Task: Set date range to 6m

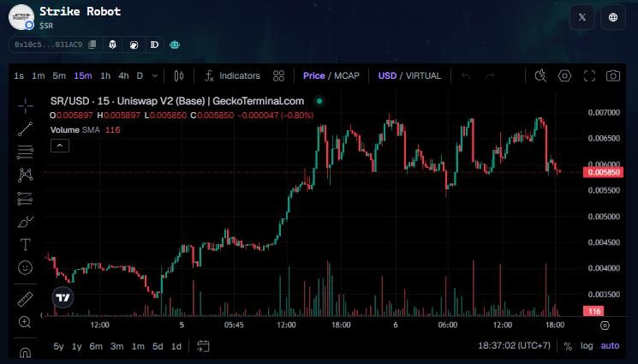Action: [x=96, y=347]
